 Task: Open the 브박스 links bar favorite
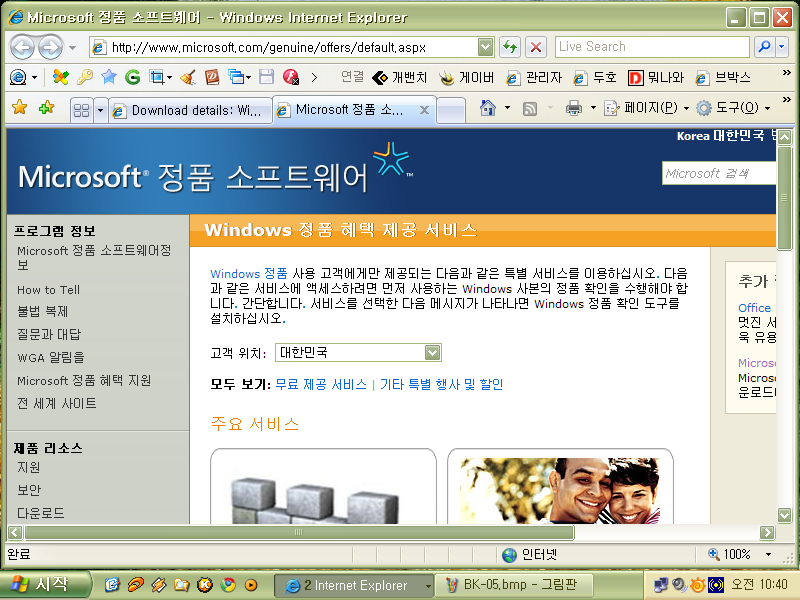click(x=723, y=78)
